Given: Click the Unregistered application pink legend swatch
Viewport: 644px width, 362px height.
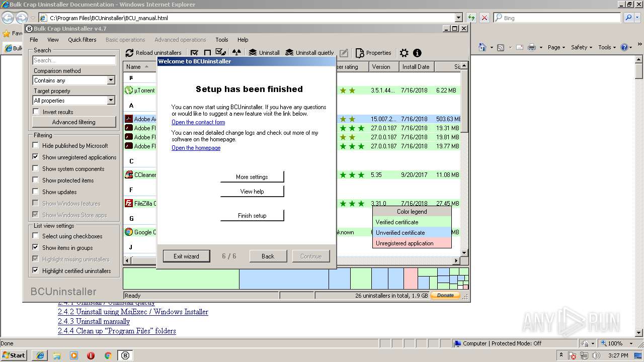Looking at the screenshot, I should click(x=412, y=243).
